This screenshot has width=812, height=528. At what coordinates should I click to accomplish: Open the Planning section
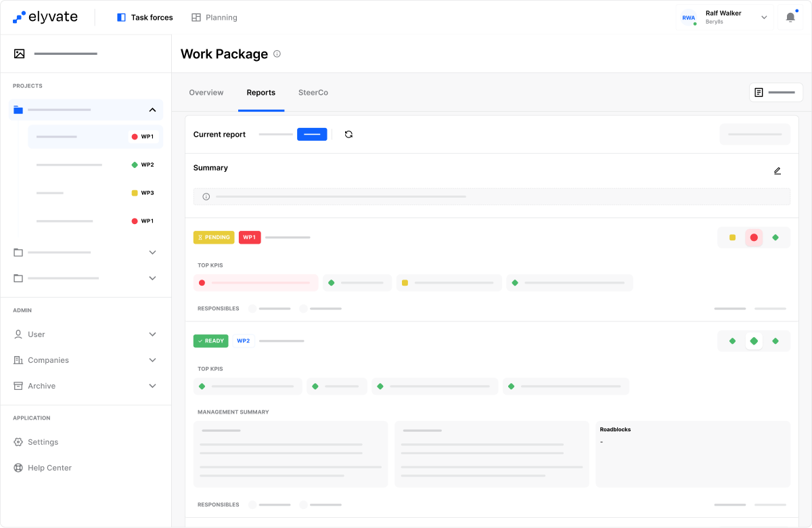click(215, 18)
